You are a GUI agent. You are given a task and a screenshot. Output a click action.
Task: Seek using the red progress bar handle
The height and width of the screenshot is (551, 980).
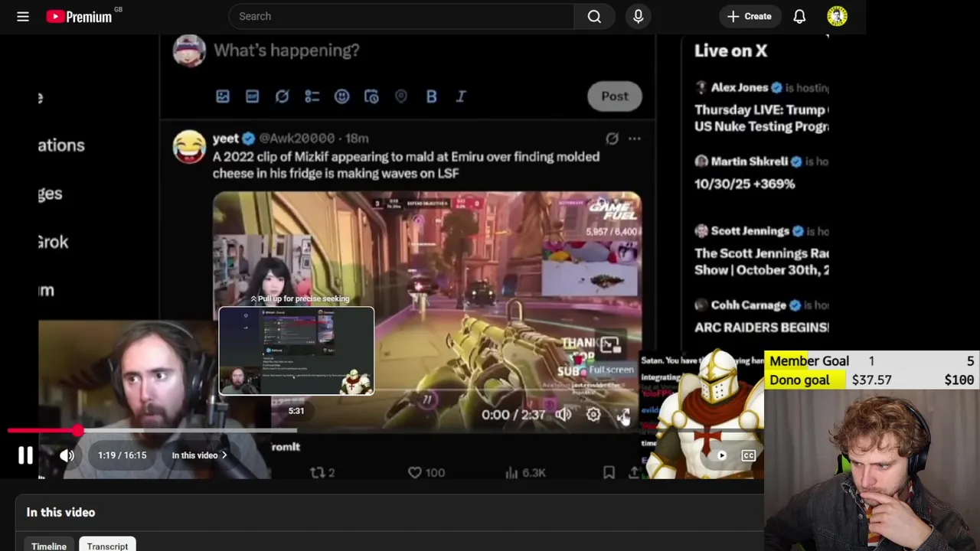point(78,431)
